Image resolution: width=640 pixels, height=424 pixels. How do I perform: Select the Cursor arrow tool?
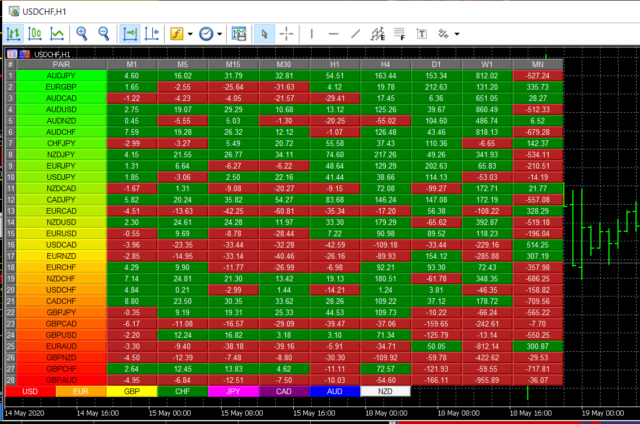coord(264,34)
